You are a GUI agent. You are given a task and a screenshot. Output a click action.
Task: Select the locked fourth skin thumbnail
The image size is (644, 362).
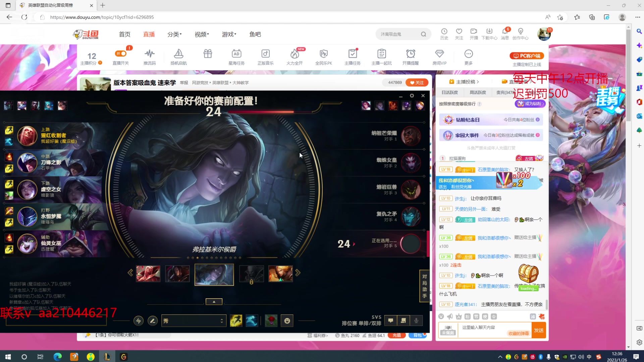point(251,274)
